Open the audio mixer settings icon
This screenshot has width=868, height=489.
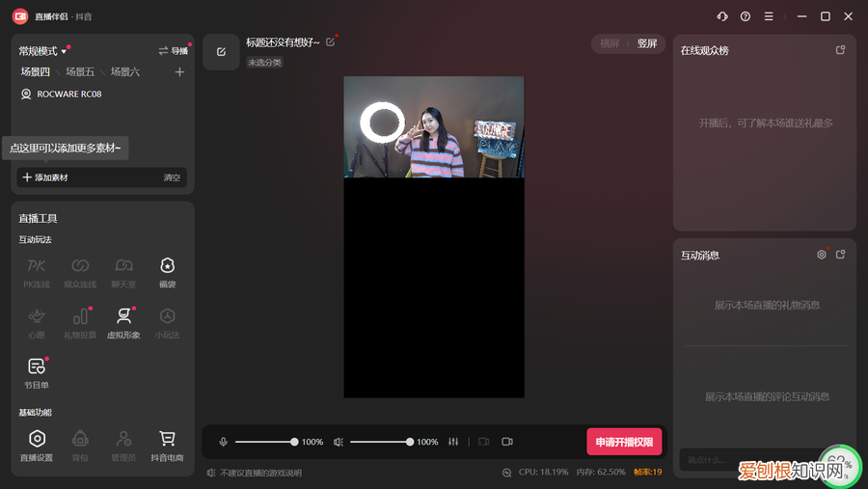pyautogui.click(x=453, y=442)
